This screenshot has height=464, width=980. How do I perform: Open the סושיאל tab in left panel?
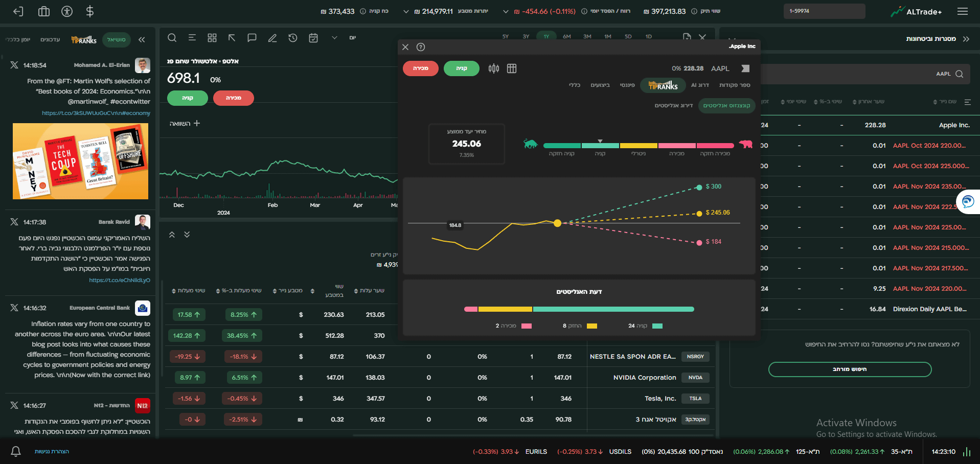pyautogui.click(x=117, y=39)
